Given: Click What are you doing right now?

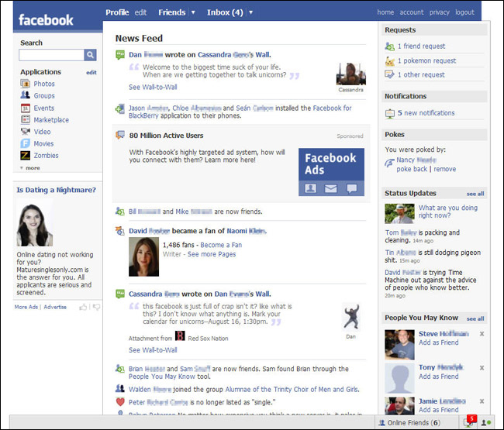Looking at the screenshot, I should (x=447, y=212).
